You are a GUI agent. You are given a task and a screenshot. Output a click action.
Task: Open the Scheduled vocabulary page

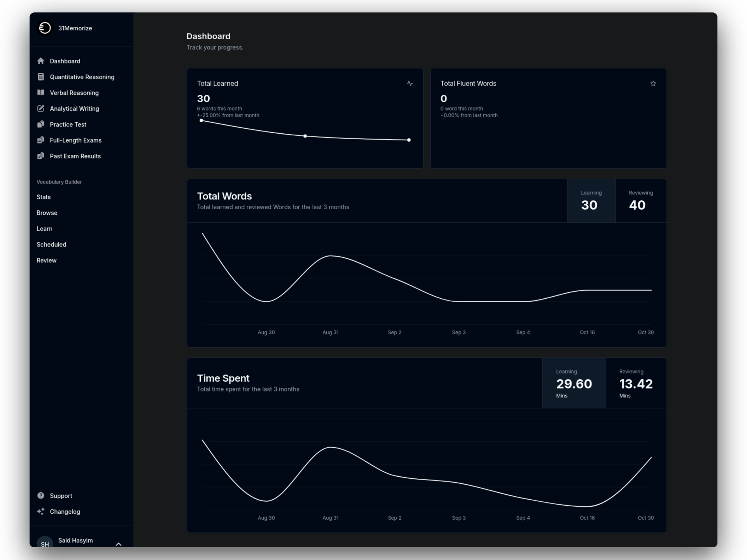point(51,245)
